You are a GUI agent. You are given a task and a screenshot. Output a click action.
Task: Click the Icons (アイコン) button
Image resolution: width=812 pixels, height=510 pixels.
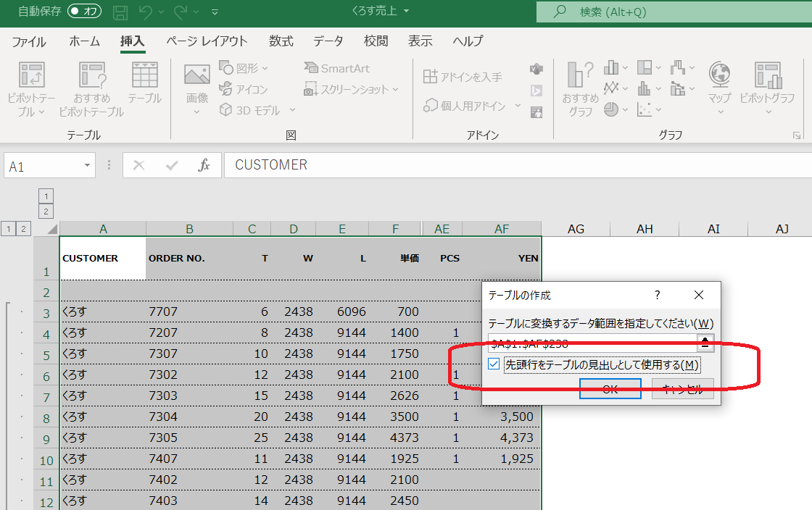(x=244, y=89)
